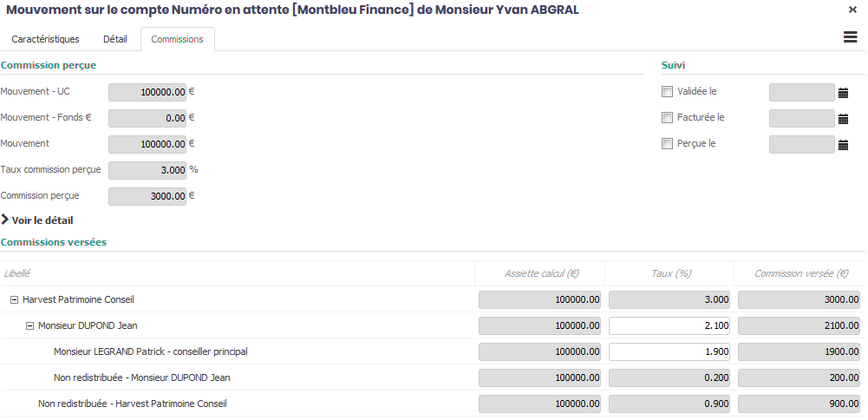Open calendar picker for Perçue le
This screenshot has width=868, height=420.
(x=843, y=145)
